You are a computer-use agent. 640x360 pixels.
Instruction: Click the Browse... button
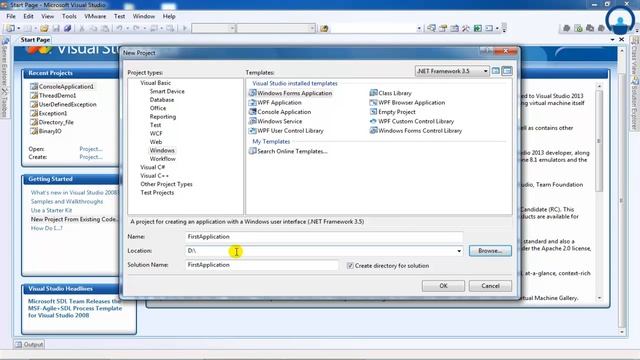click(x=490, y=251)
